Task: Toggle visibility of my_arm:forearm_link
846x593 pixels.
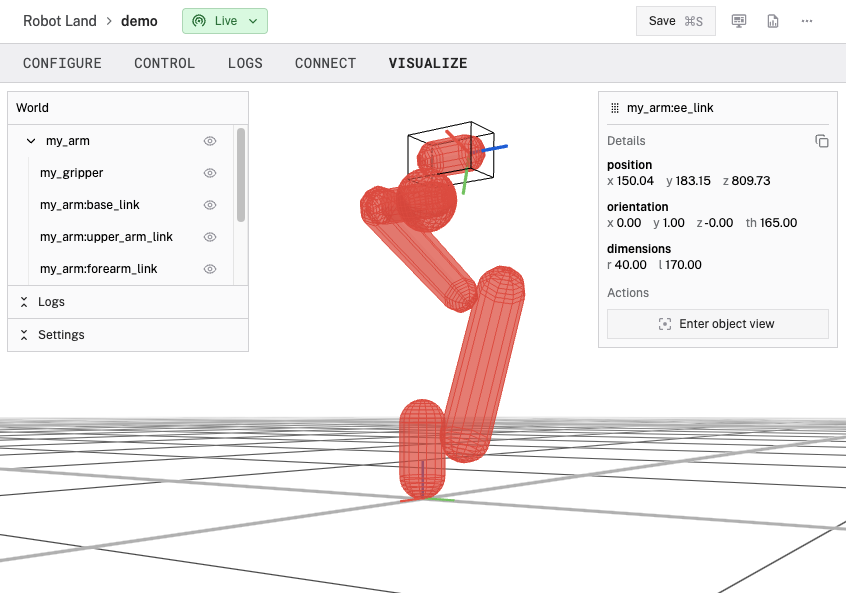Action: (210, 269)
